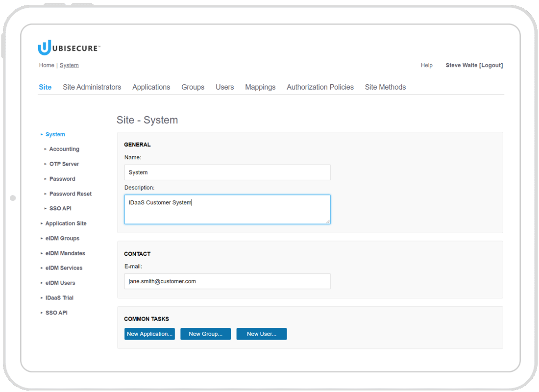The height and width of the screenshot is (392, 539).
Task: Expand the eIDM Services arrow
Action: click(42, 268)
